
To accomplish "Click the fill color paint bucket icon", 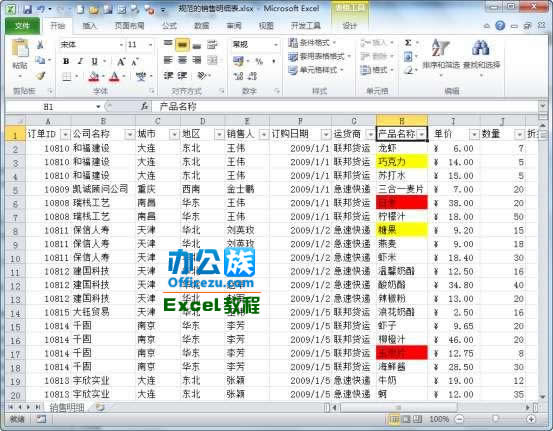I will [93, 76].
